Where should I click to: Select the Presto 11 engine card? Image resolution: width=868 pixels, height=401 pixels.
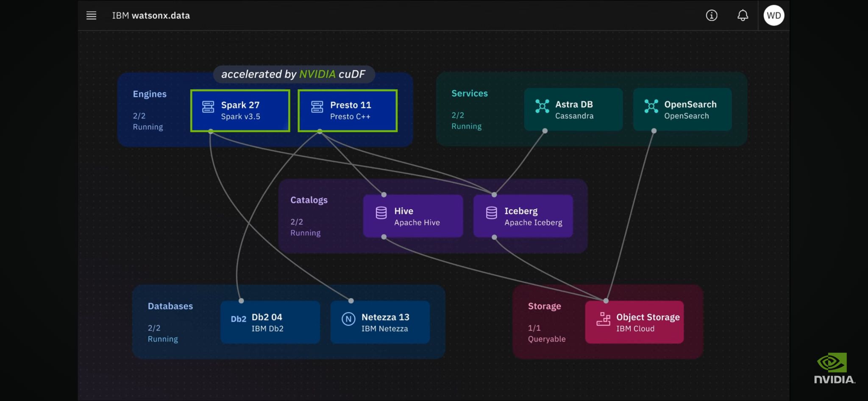[348, 111]
